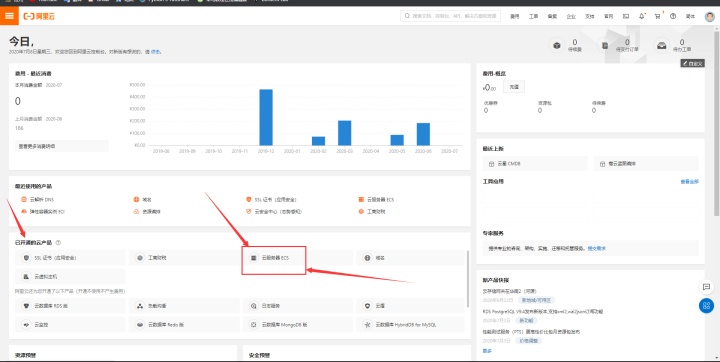Open the 云数据库 MongoDB 版 card
Screen dimensions: 720x362
[298, 324]
